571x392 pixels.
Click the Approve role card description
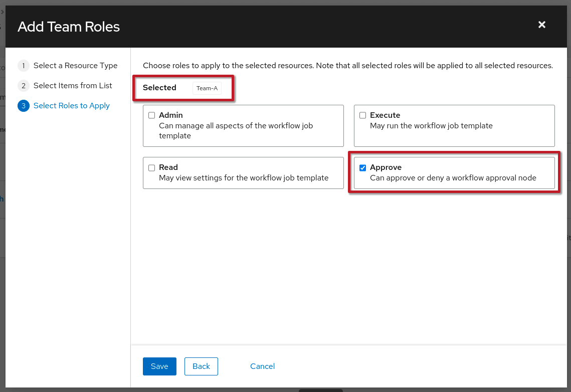(453, 178)
